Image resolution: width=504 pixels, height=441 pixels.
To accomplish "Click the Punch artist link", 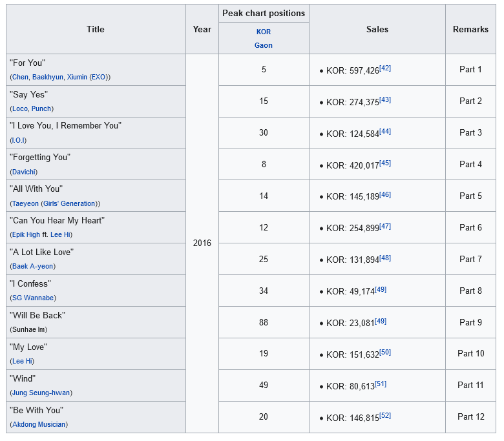I will [41, 108].
